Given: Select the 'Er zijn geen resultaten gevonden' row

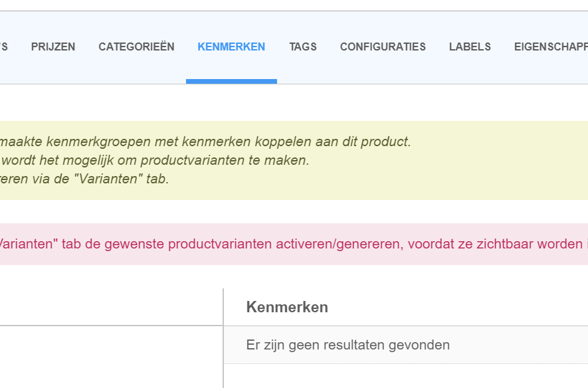Looking at the screenshot, I should (347, 345).
